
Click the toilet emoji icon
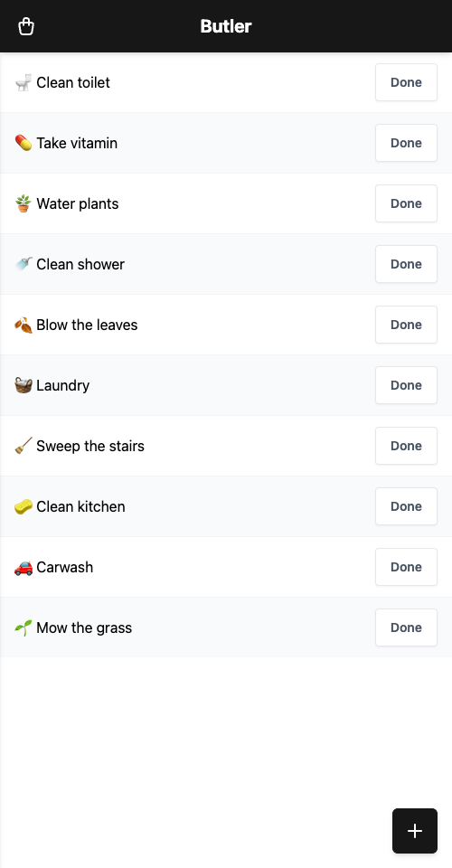(24, 82)
